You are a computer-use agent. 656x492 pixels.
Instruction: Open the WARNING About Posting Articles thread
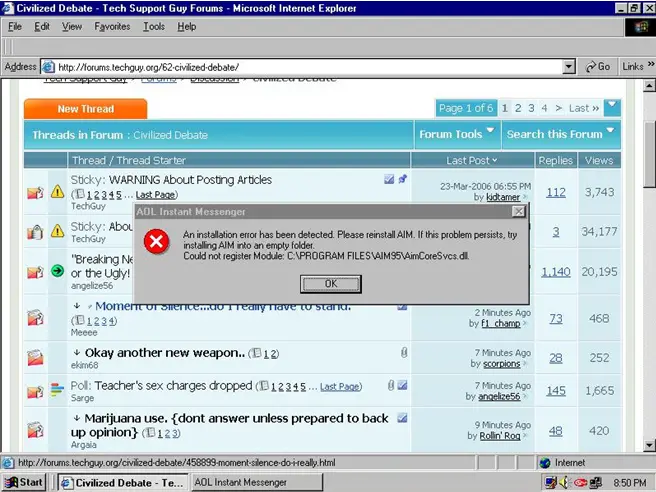pos(190,180)
